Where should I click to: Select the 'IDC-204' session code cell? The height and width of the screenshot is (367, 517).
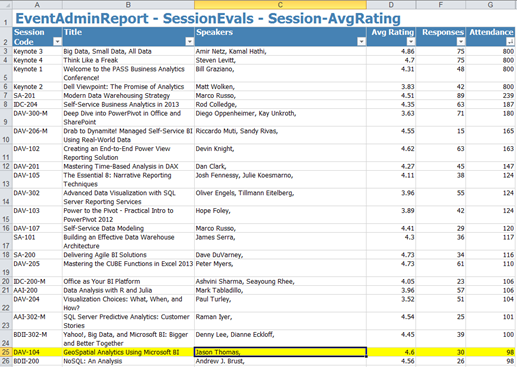pos(37,104)
